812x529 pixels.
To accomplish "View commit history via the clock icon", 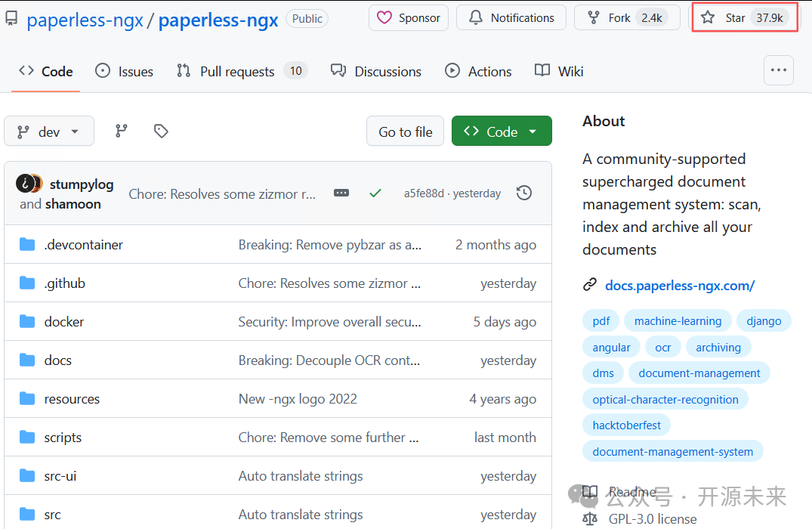I will tap(524, 193).
